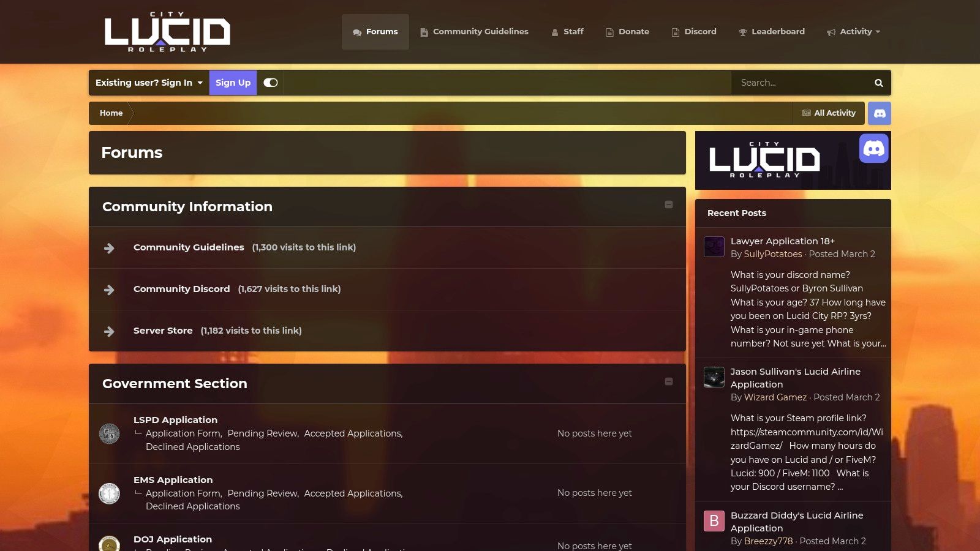980x551 pixels.
Task: Open LSPD Accepted Applications subforum
Action: coord(353,433)
